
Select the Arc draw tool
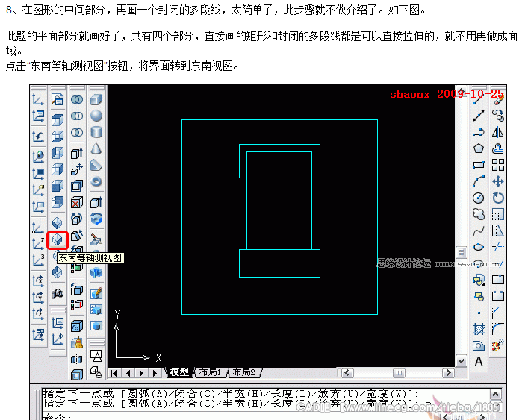pos(479,181)
